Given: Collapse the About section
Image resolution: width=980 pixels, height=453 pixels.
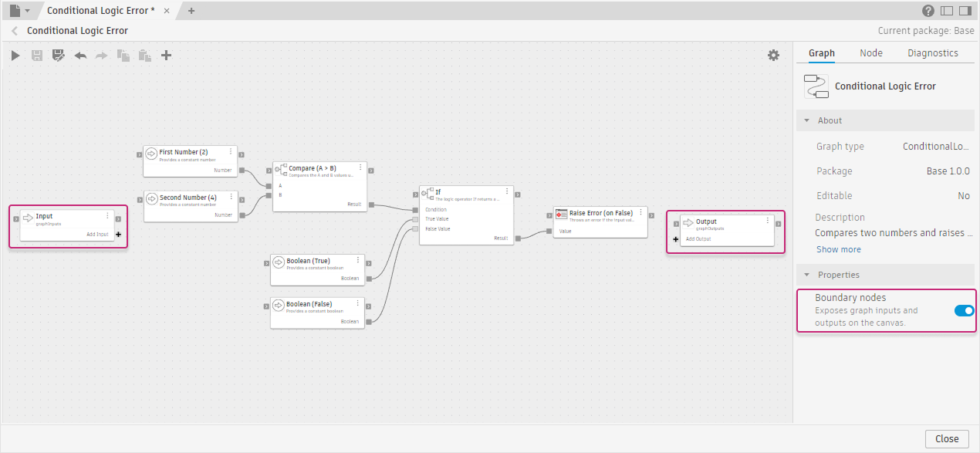Looking at the screenshot, I should pos(807,120).
